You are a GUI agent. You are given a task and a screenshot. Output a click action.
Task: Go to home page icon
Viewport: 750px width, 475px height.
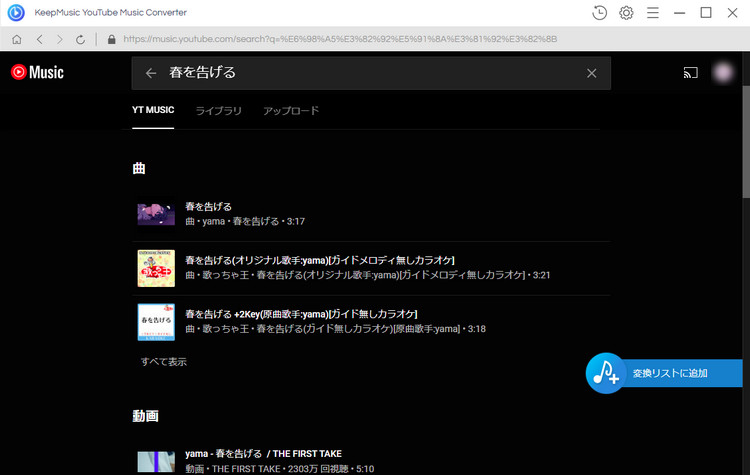[17, 39]
